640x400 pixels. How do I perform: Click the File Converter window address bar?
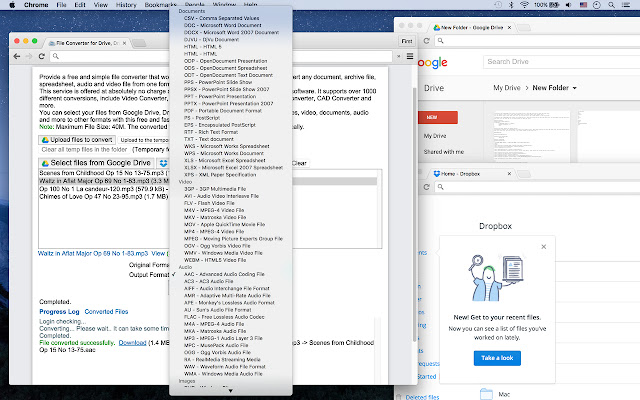pyautogui.click(x=220, y=56)
